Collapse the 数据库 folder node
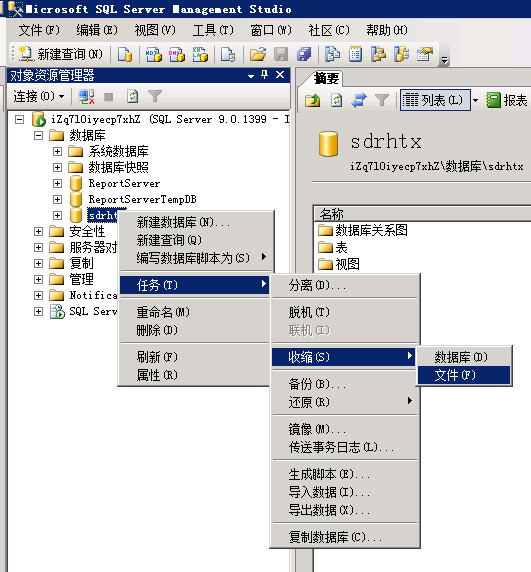531x572 pixels. 38,136
